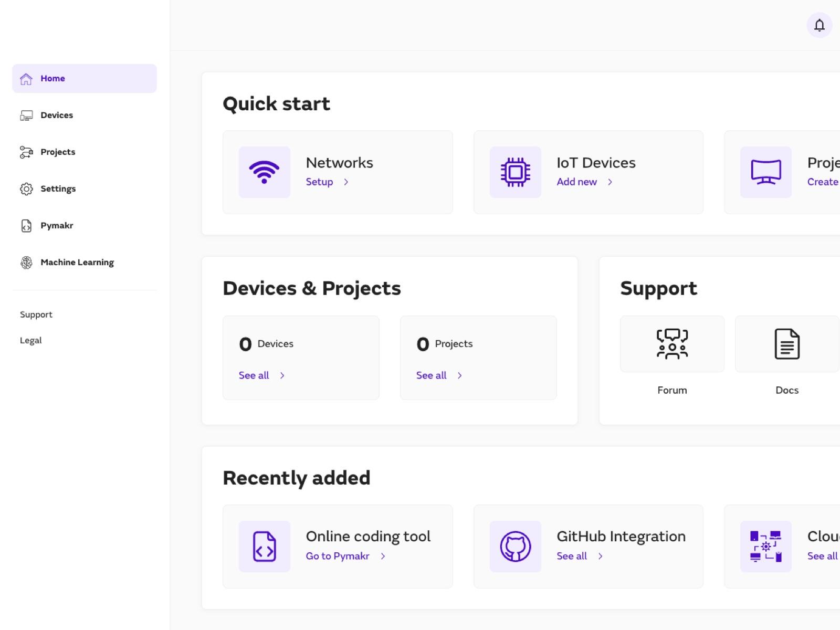840x630 pixels.
Task: Click See all under the Cloud card
Action: (823, 556)
